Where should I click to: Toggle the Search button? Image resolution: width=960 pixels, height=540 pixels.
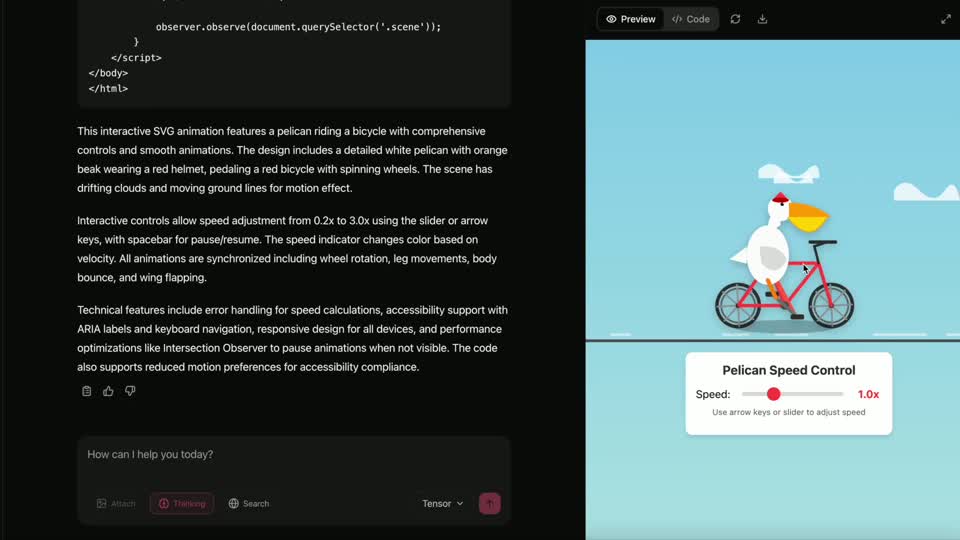pyautogui.click(x=249, y=503)
